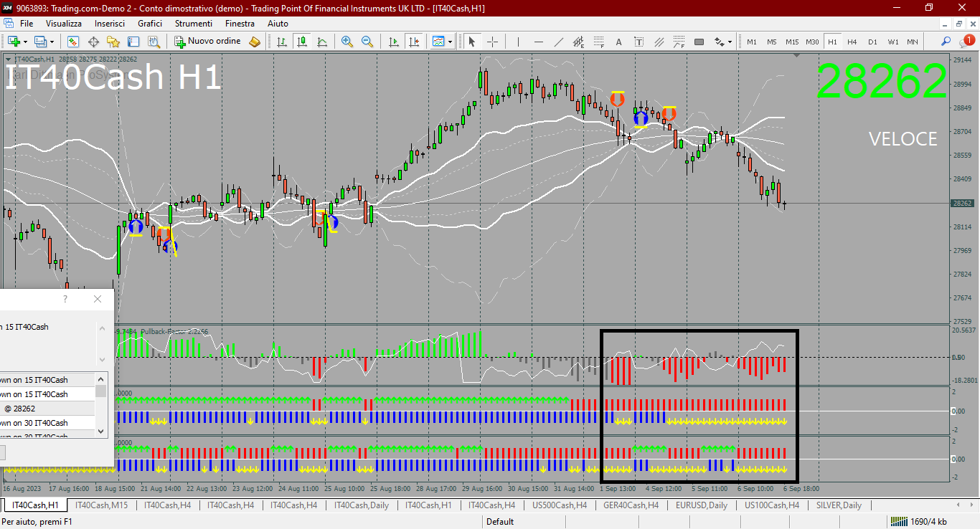Zoom in on the chart

click(347, 42)
